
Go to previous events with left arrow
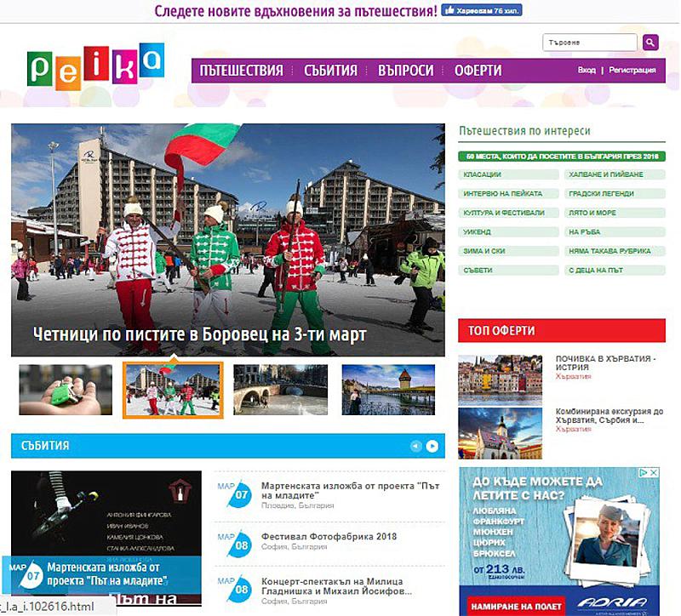pos(415,446)
